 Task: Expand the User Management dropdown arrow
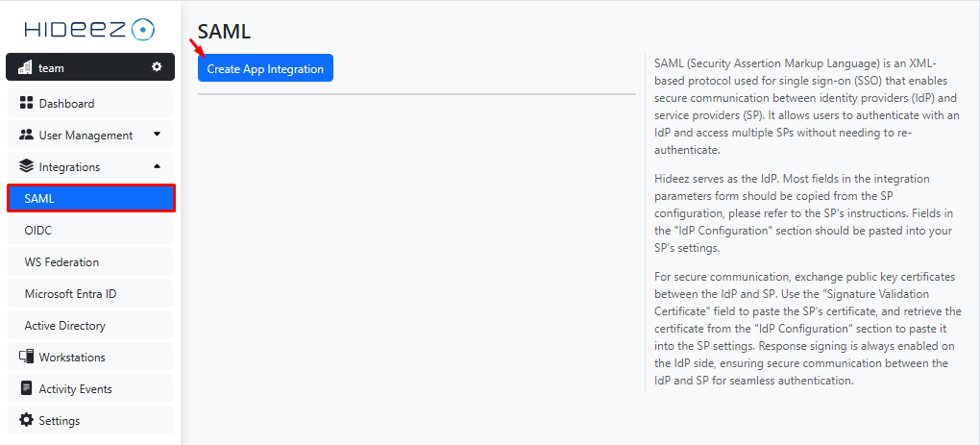[x=157, y=135]
